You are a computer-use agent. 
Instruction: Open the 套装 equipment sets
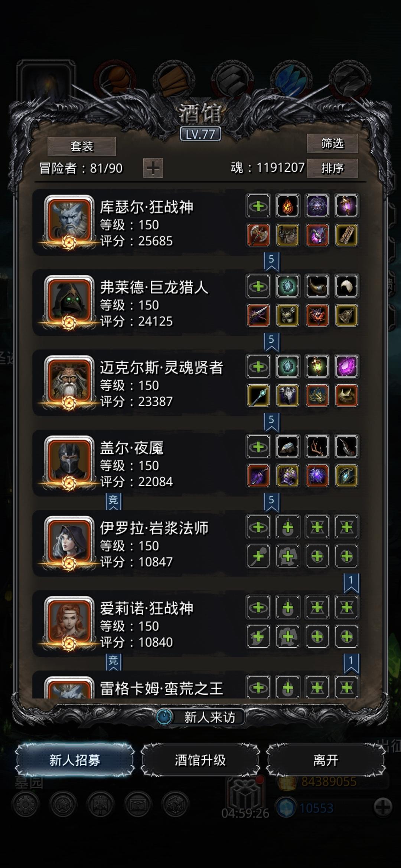coord(82,146)
